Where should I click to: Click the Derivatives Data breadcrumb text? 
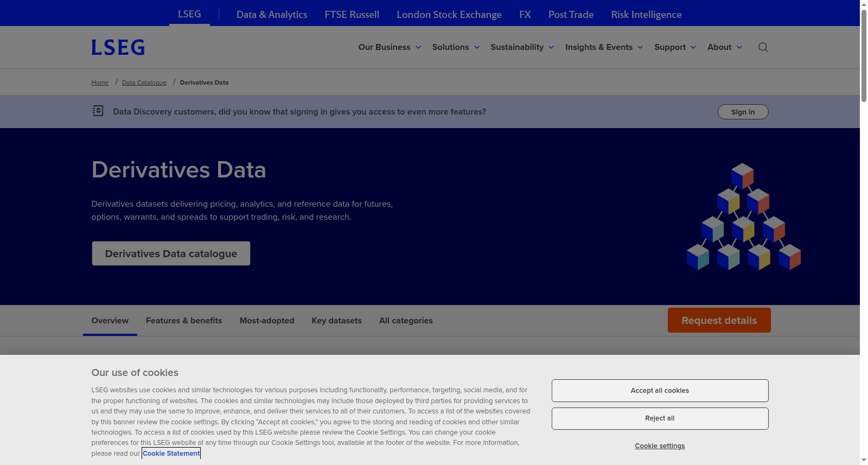204,82
